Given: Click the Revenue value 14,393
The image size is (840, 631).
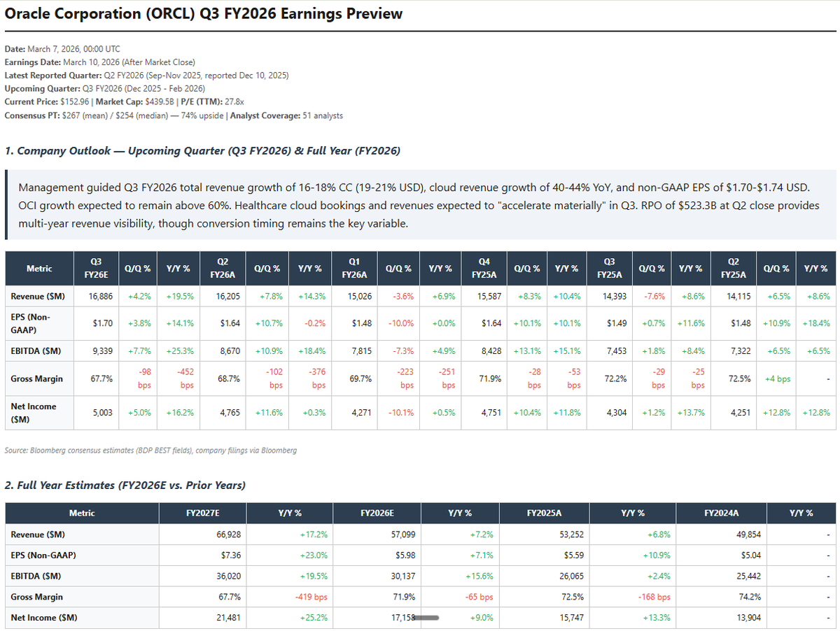Looking at the screenshot, I should coord(614,297).
